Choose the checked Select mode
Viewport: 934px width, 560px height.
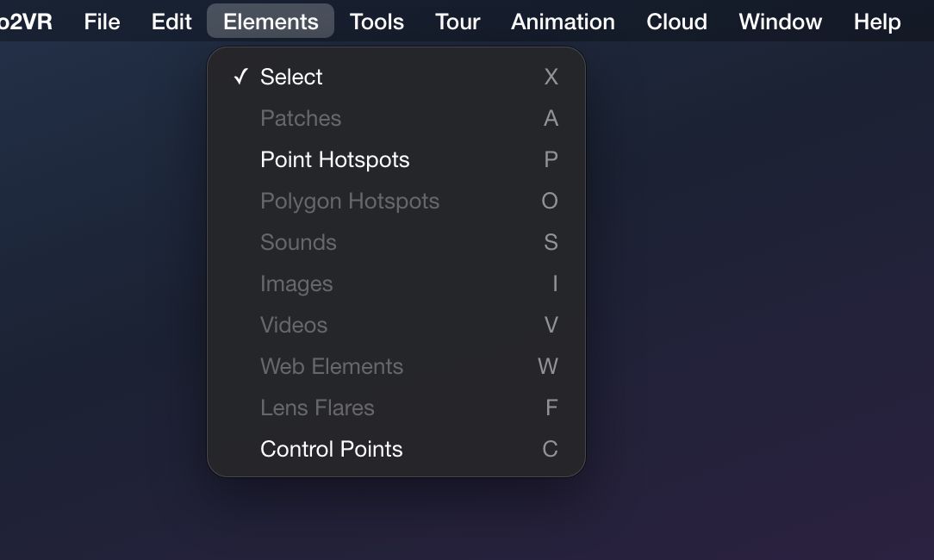click(x=396, y=77)
